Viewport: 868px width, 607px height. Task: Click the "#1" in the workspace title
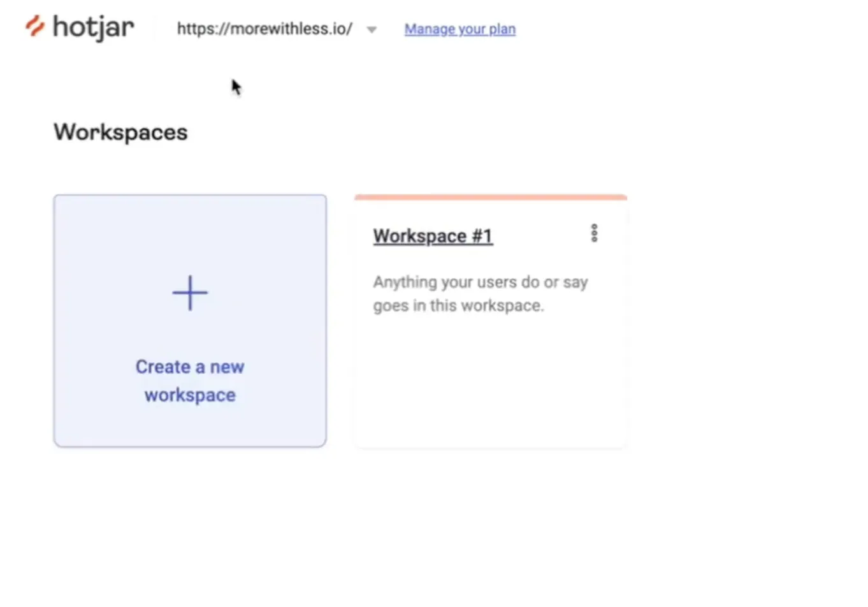tap(482, 236)
